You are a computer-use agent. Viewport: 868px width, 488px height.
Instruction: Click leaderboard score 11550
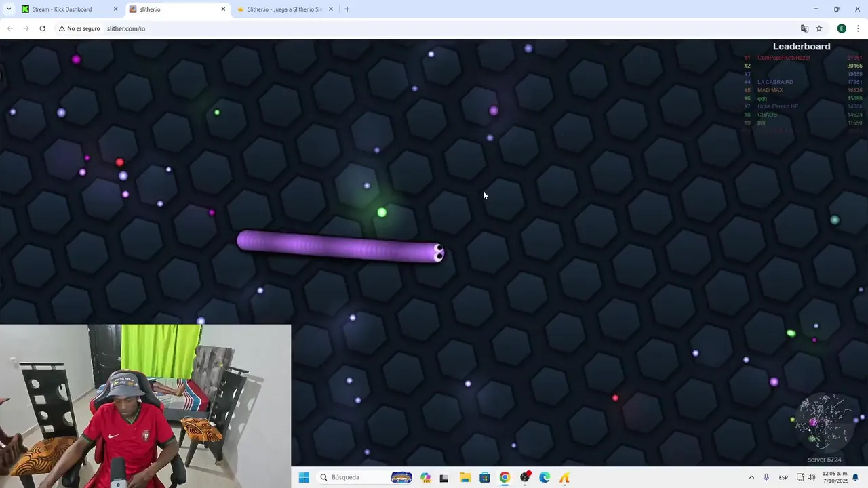854,123
